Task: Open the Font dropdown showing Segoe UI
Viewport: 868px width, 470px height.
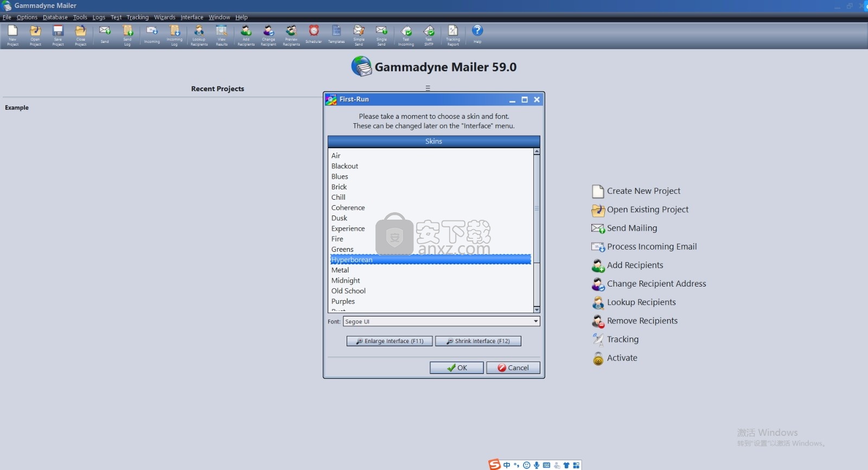Action: coord(442,321)
